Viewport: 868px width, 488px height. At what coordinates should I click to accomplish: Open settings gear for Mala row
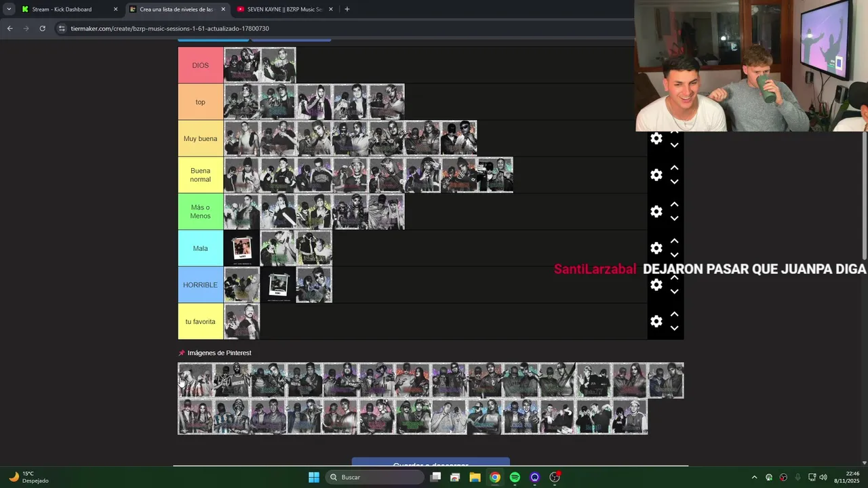[x=656, y=248]
